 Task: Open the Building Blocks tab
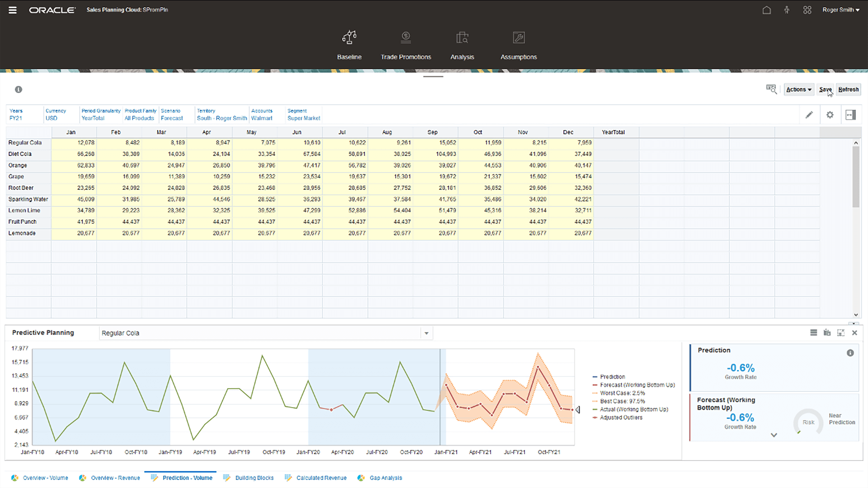point(254,478)
